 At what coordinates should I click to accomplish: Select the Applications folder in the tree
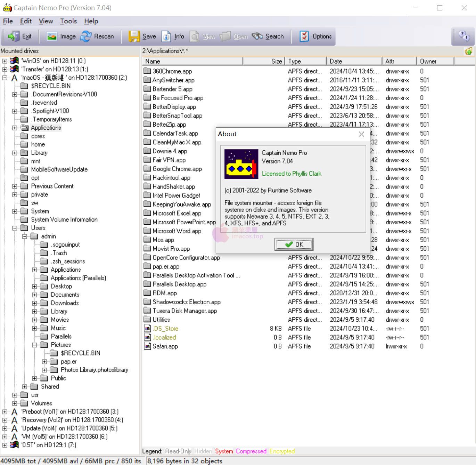click(x=46, y=128)
